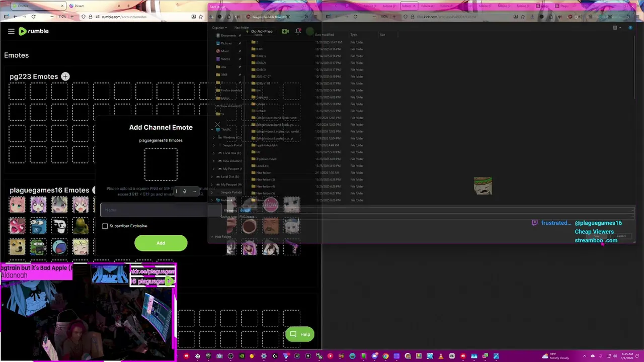
Task: Open the taskbar weather widget
Action: click(x=555, y=356)
